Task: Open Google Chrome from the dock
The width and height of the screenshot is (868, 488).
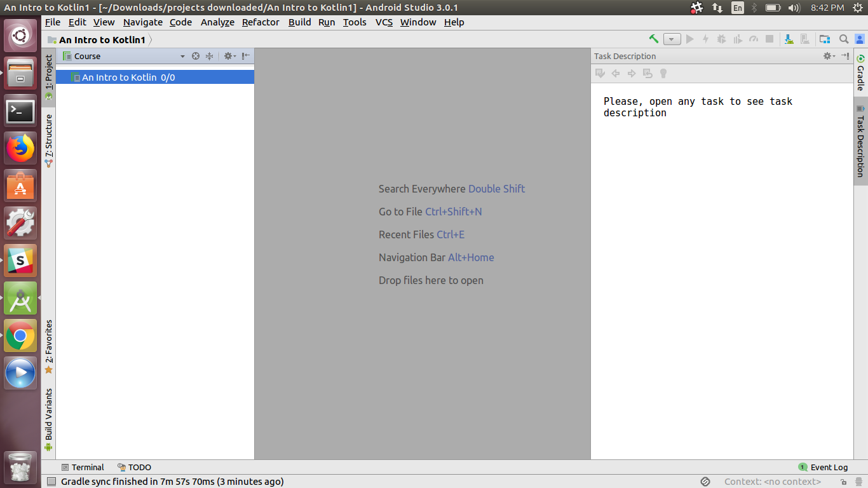Action: point(21,335)
